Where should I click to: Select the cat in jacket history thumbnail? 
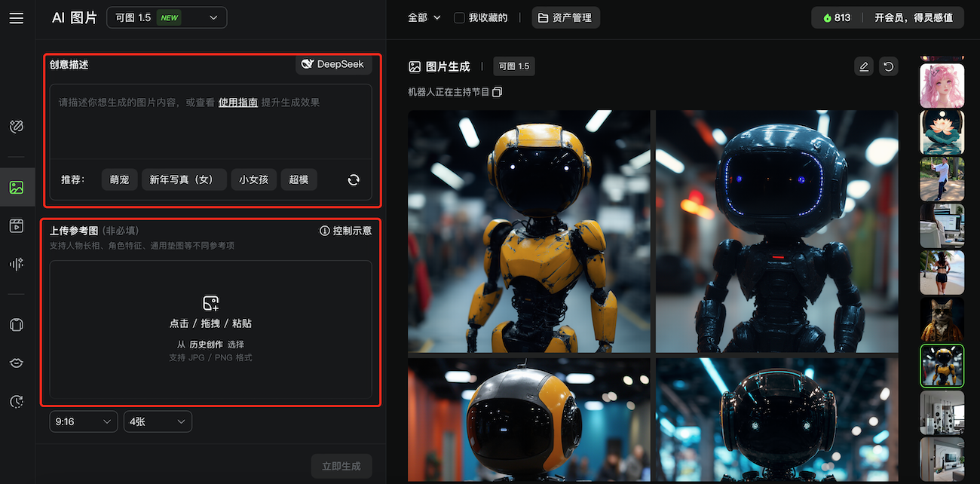point(942,319)
